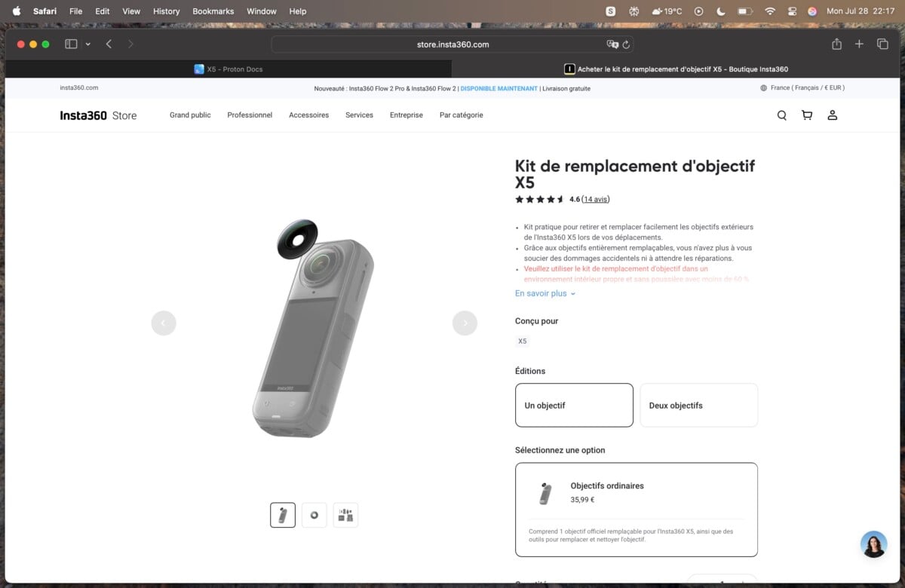Image resolution: width=905 pixels, height=588 pixels.
Task: Open Control Center in the menu bar
Action: (x=792, y=11)
